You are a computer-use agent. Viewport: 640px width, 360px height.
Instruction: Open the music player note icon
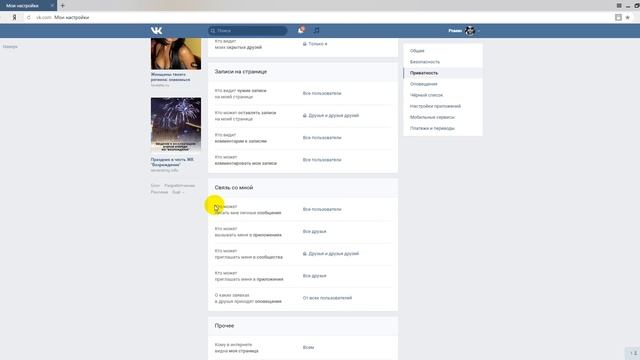(317, 30)
